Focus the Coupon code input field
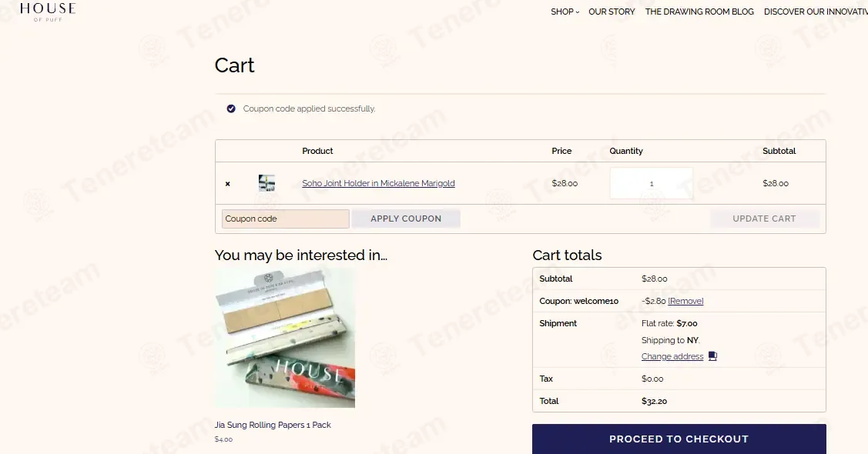The width and height of the screenshot is (868, 454). [286, 219]
